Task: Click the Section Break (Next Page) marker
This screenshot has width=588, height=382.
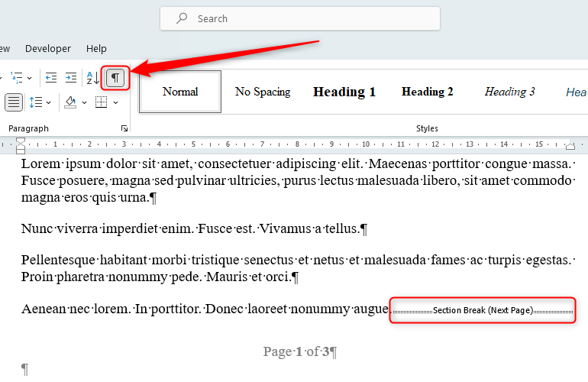Action: pyautogui.click(x=483, y=310)
